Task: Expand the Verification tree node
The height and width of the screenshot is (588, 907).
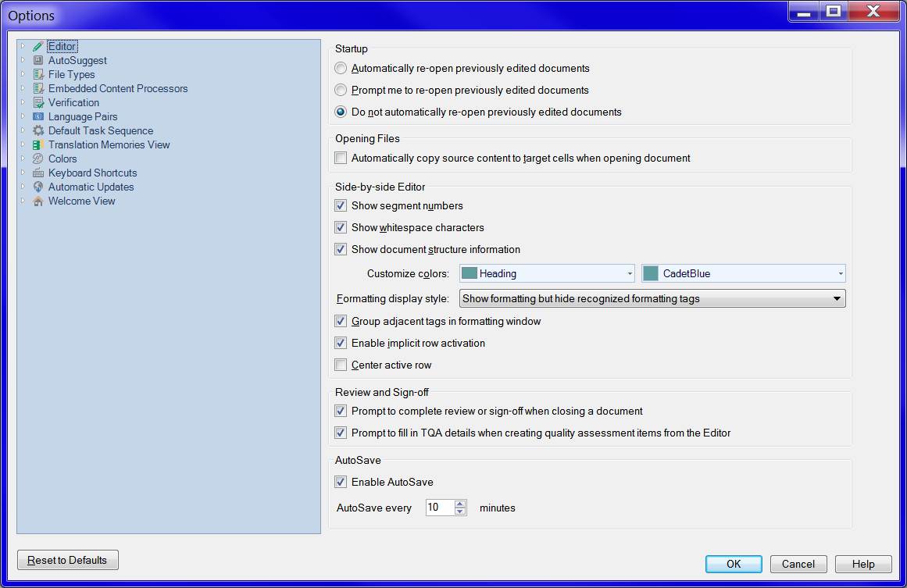Action: pyautogui.click(x=23, y=102)
